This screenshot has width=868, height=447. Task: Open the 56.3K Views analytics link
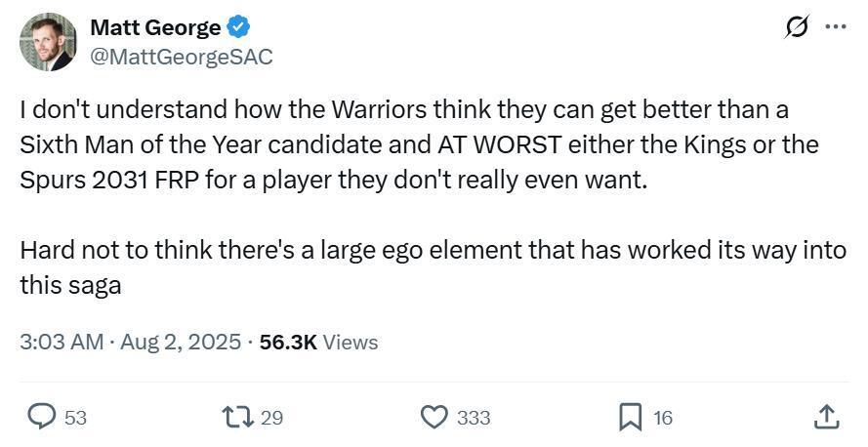pyautogui.click(x=318, y=343)
